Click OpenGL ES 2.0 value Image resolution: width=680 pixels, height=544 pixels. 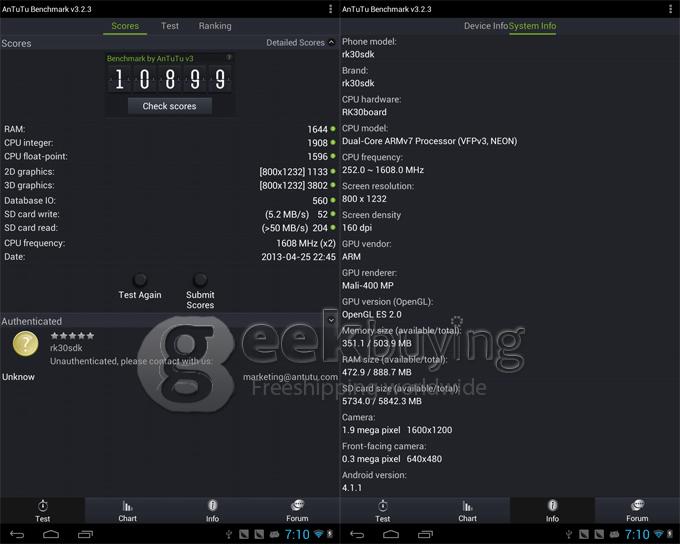(x=372, y=314)
